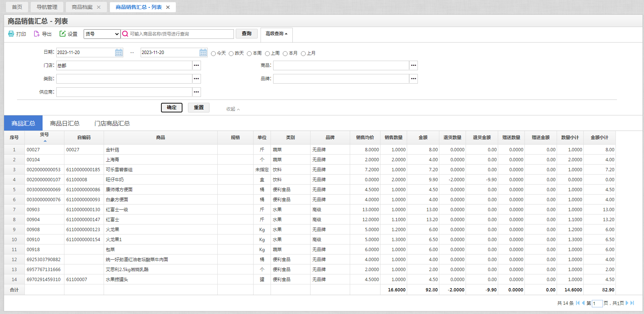Select row with product 上海青
644x314 pixels.
tap(310, 160)
